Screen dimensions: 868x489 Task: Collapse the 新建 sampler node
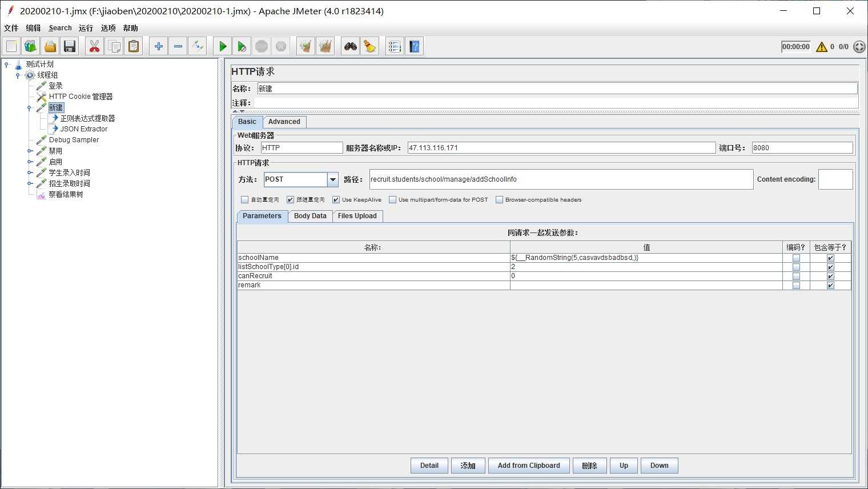(x=29, y=108)
